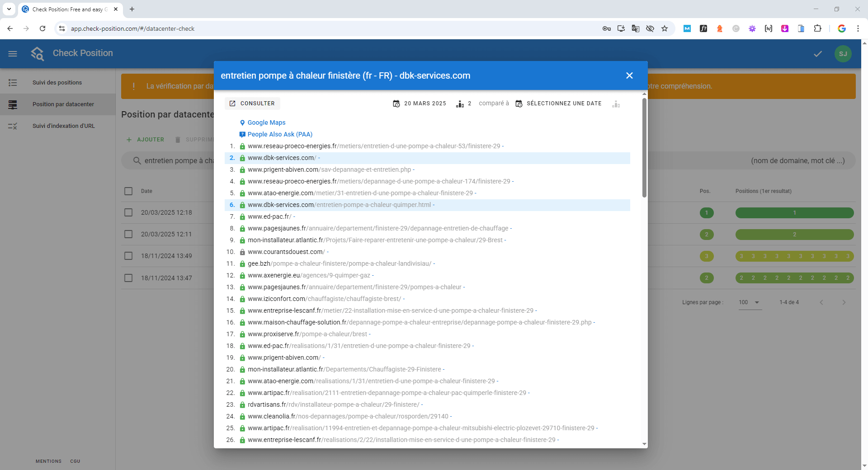Click the Google account G icon
The image size is (868, 470).
[x=842, y=28]
